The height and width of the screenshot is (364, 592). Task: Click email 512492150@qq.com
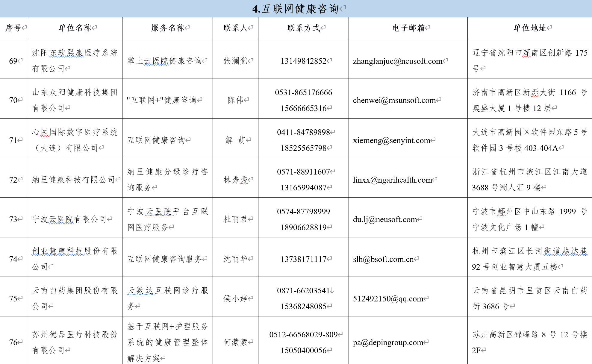(x=388, y=298)
